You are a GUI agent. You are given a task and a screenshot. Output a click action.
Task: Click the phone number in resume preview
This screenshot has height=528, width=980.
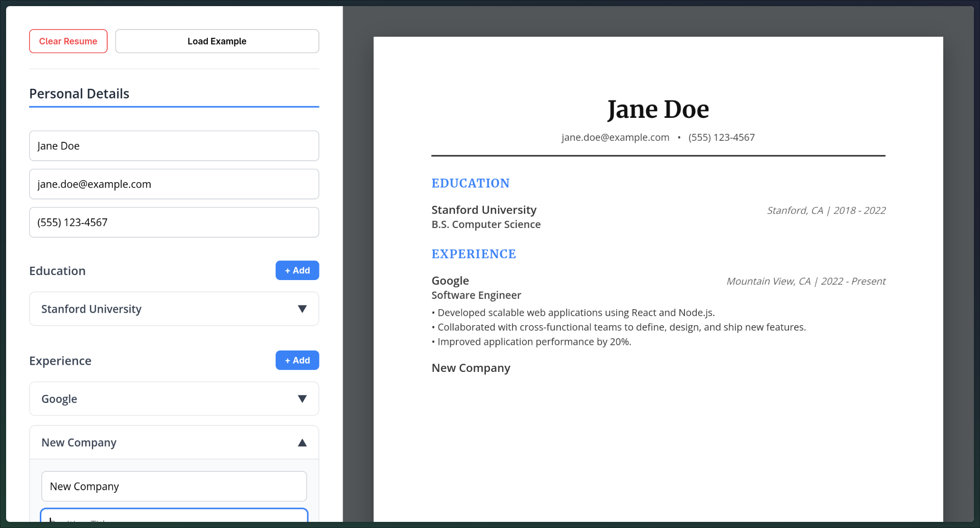click(x=721, y=138)
